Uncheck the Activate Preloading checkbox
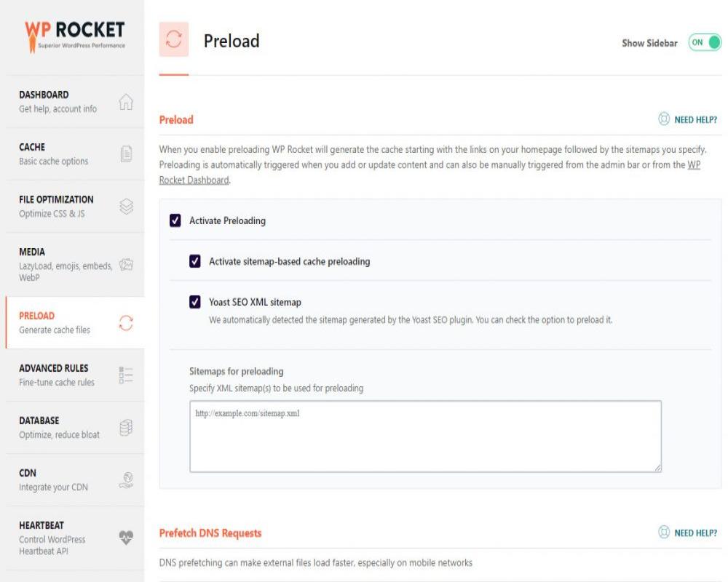728x582 pixels. point(175,220)
